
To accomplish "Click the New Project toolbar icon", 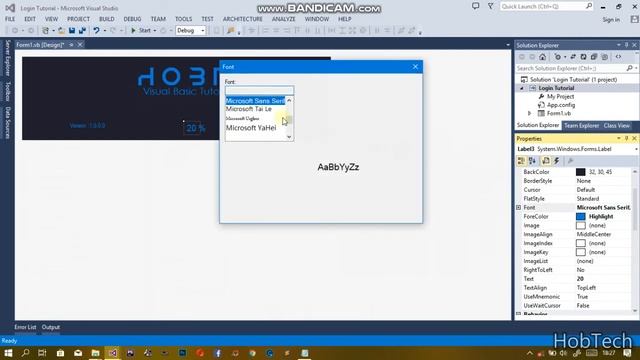I will (x=46, y=31).
